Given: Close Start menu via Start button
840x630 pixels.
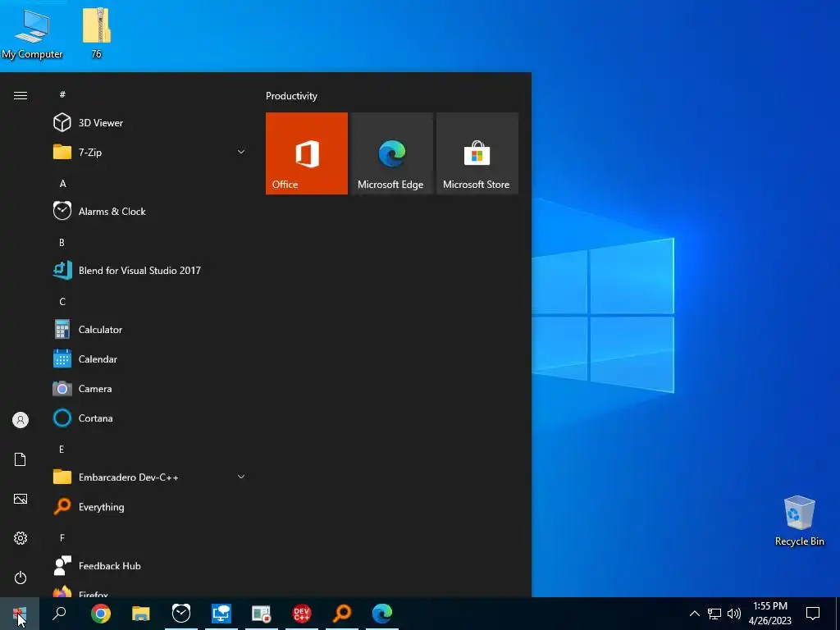Looking at the screenshot, I should point(20,614).
